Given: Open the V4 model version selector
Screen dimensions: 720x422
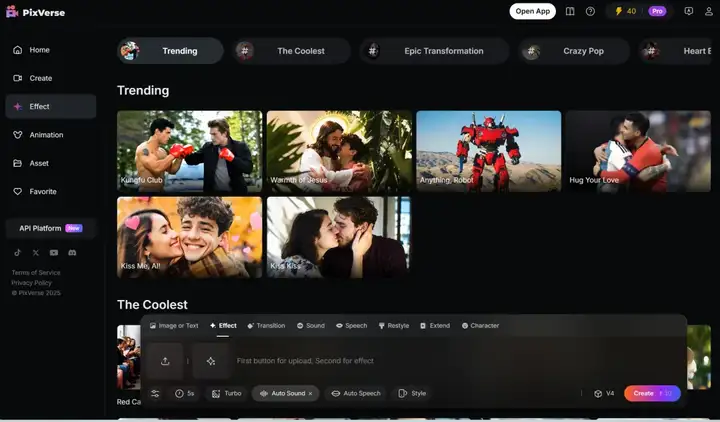Looking at the screenshot, I should click(x=604, y=394).
